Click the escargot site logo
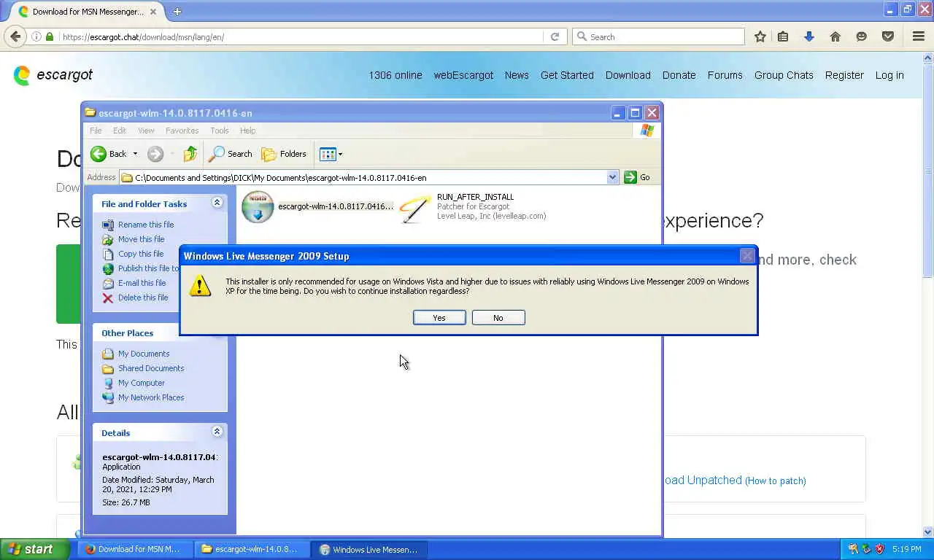 (x=53, y=74)
